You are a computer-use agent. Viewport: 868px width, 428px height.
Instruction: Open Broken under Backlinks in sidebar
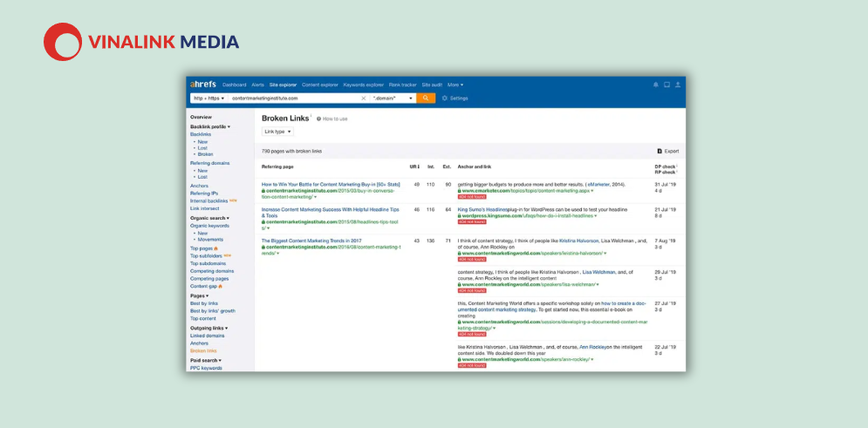pyautogui.click(x=205, y=154)
